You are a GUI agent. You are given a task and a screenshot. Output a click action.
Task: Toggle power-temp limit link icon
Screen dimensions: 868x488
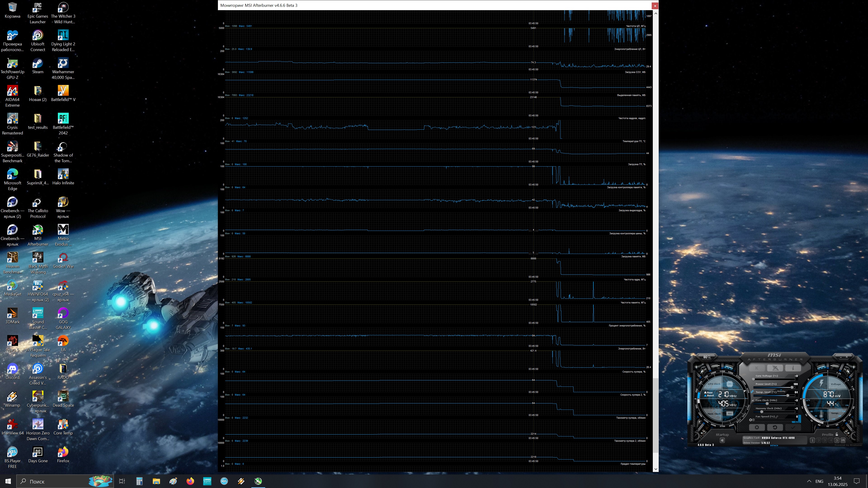pyautogui.click(x=752, y=392)
